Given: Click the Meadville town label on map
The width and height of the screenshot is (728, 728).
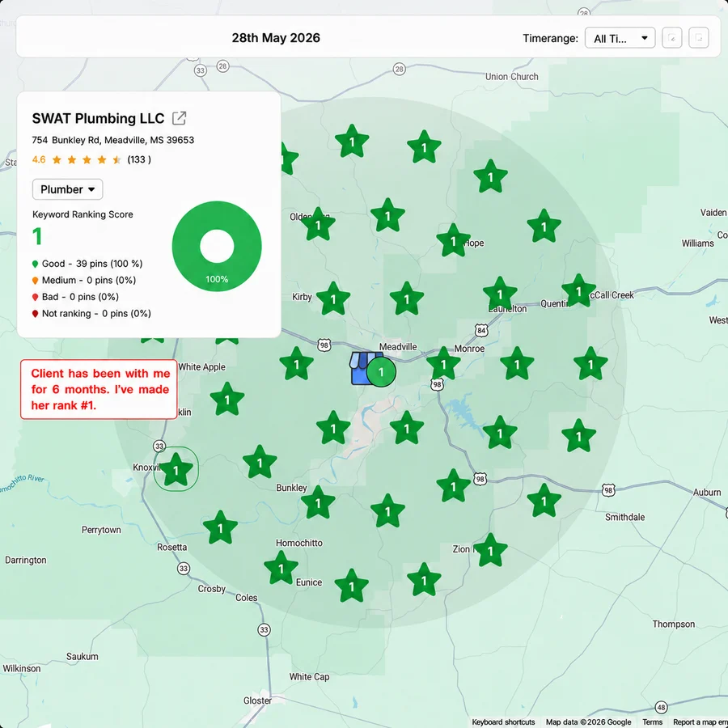Looking at the screenshot, I should (398, 347).
